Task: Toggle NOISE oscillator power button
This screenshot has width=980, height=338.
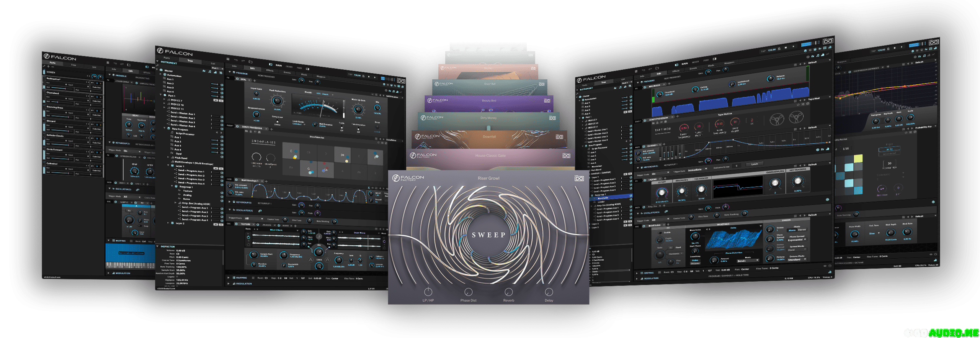Action: coord(279,225)
